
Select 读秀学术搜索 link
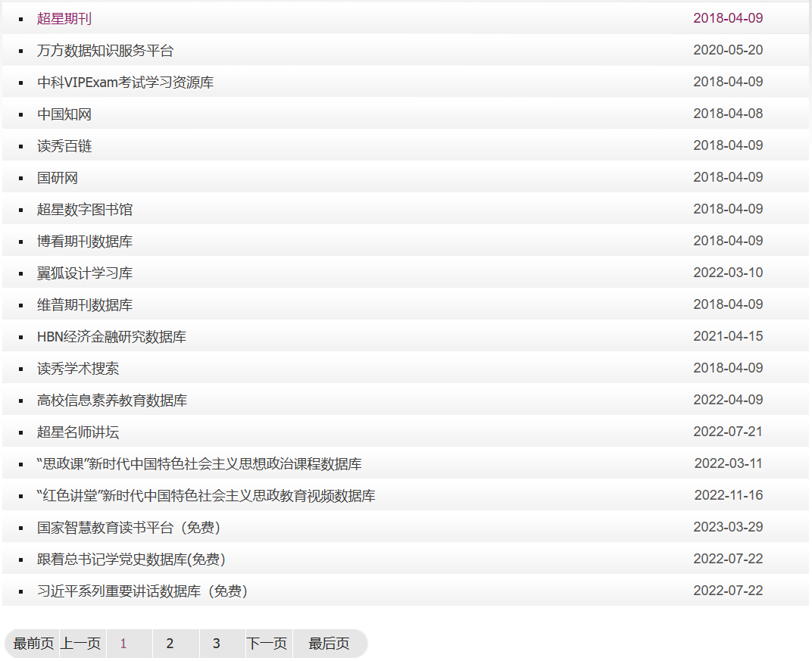(78, 369)
